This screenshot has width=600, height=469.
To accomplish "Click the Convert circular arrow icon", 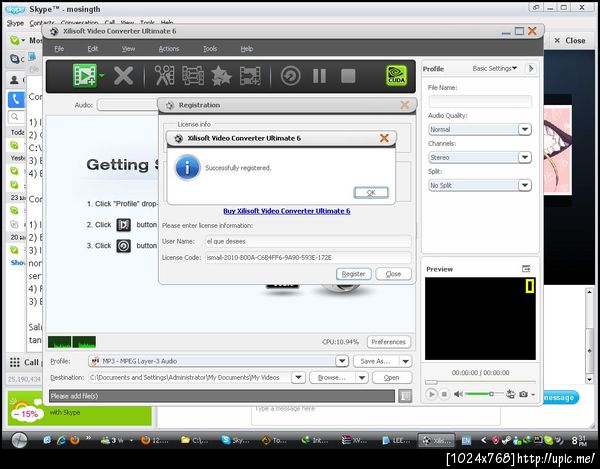I will [x=290, y=76].
